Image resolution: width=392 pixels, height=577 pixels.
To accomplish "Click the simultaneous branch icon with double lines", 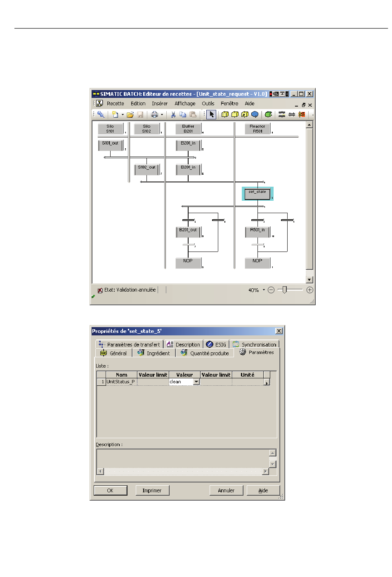I will pyautogui.click(x=282, y=114).
